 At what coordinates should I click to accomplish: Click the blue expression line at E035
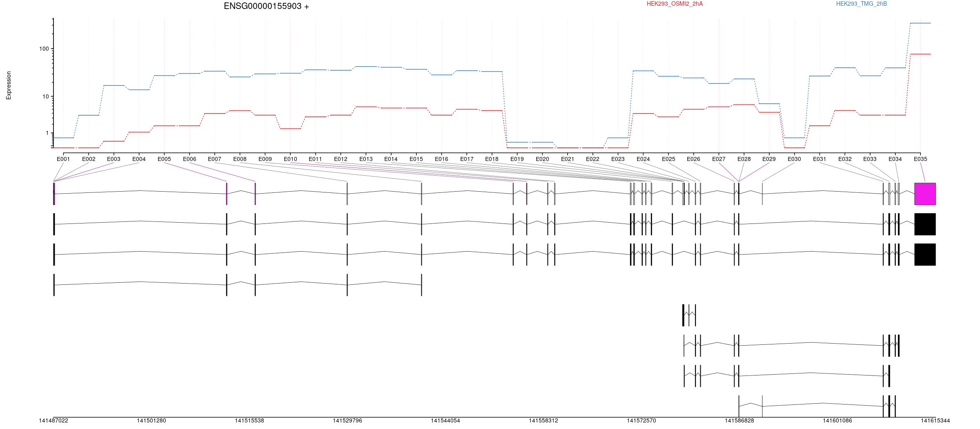click(920, 23)
